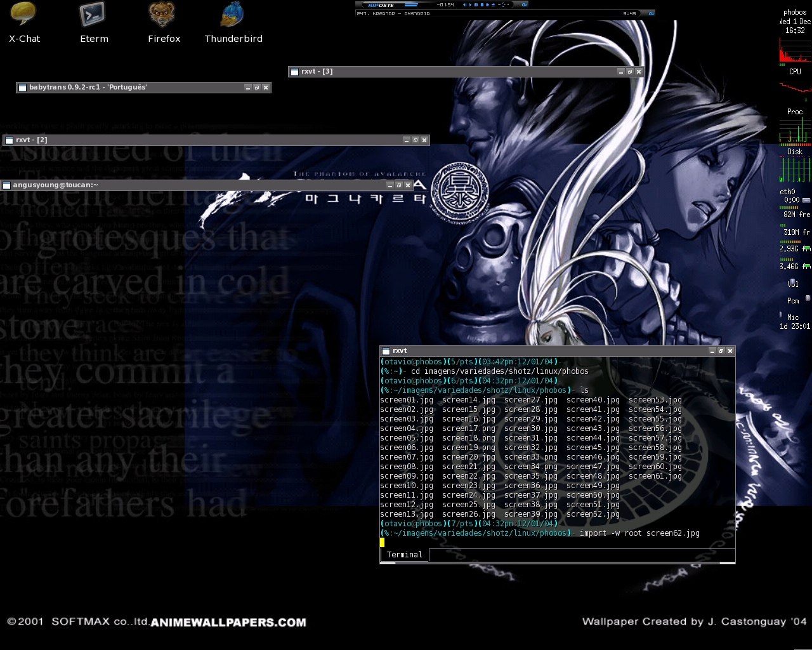Click the Disk activity graph
The width and height of the screenshot is (812, 650).
point(795,169)
